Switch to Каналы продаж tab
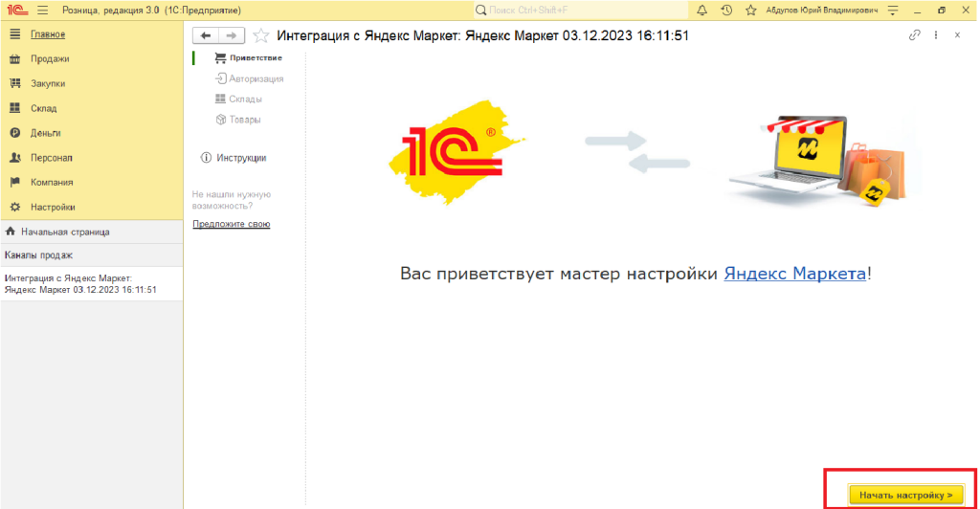Image resolution: width=980 pixels, height=509 pixels. coord(92,255)
